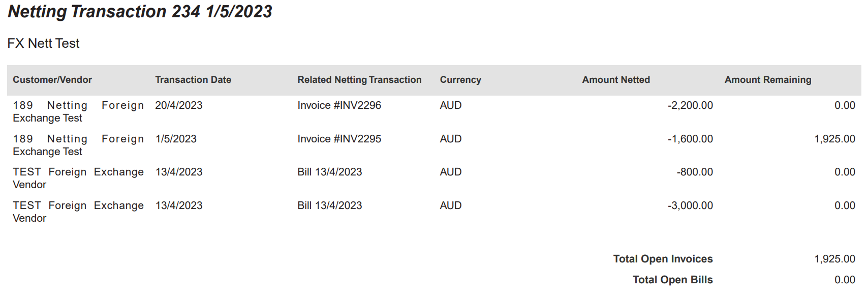Click the Netting Transaction 234 report title
This screenshot has width=868, height=296.
140,12
